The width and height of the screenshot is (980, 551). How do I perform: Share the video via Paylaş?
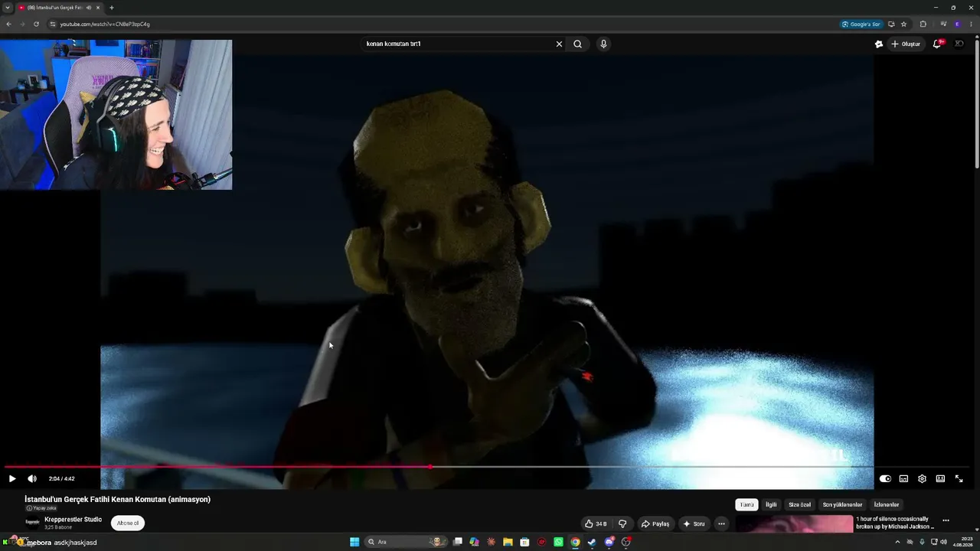655,524
